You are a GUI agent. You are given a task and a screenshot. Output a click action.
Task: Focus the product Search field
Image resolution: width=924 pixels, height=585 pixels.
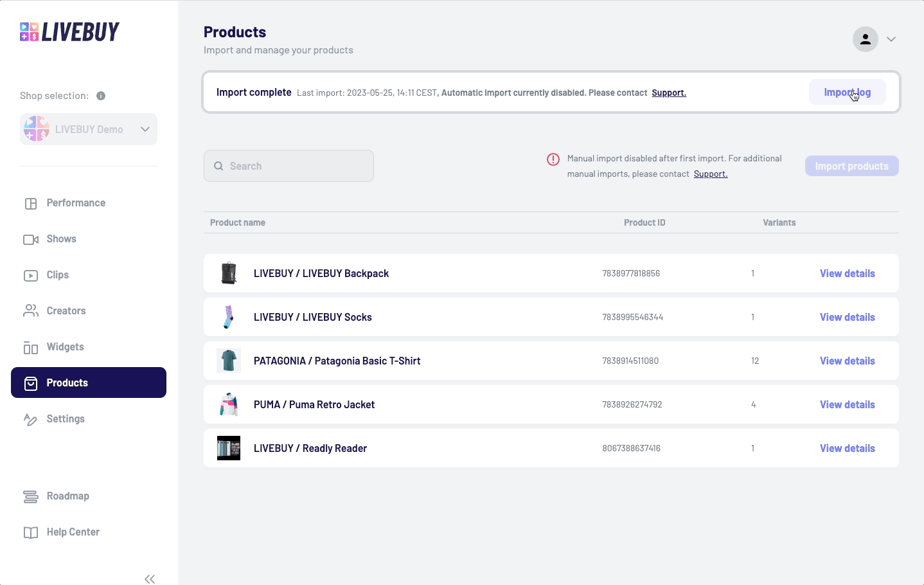tap(289, 166)
